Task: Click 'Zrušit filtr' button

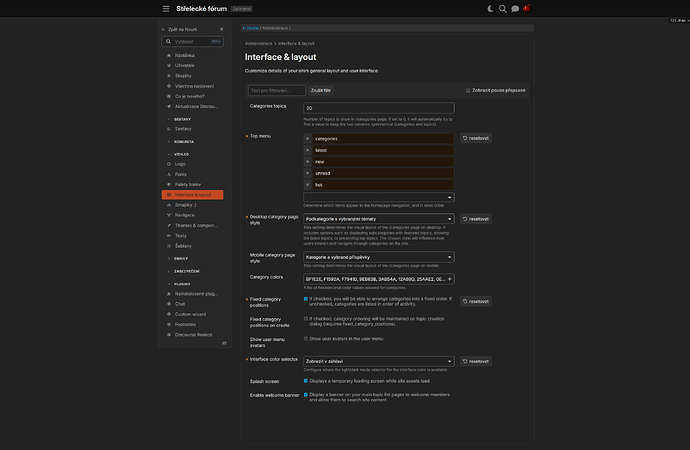Action: coord(321,91)
